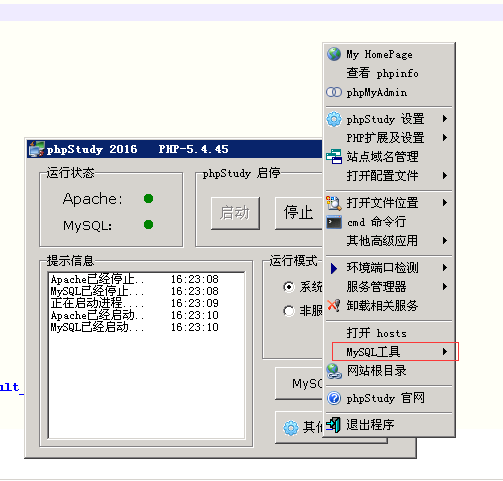Open My HomePage menu entry

click(x=389, y=54)
